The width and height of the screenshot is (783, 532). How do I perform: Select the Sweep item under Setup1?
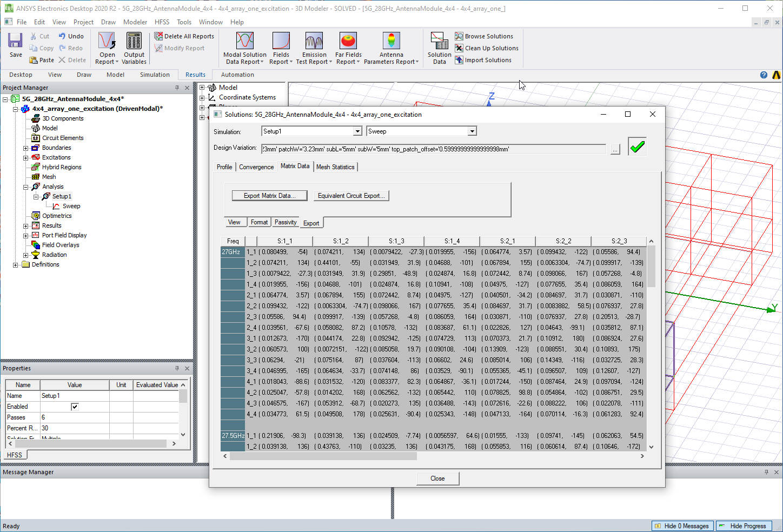coord(71,206)
